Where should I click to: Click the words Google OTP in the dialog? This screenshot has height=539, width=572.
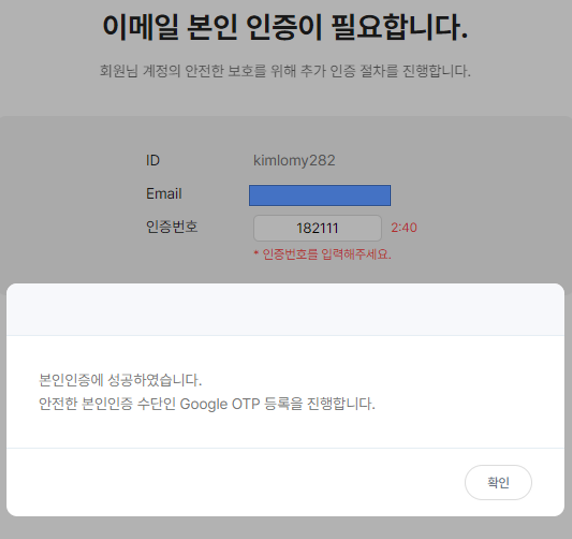tap(220, 404)
